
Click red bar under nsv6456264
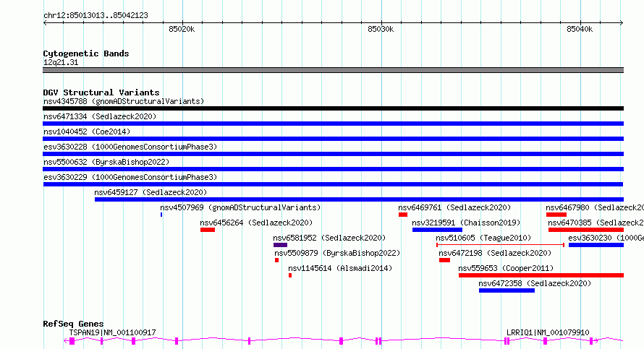[208, 230]
